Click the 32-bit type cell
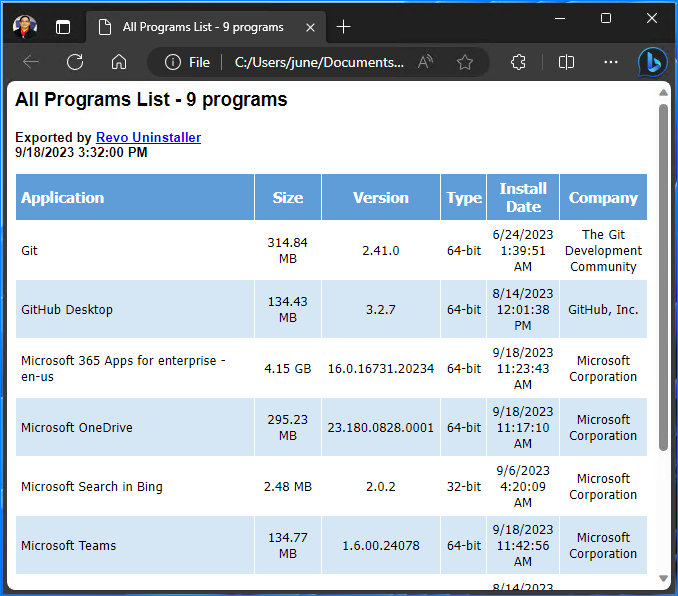678x596 pixels. [464, 487]
